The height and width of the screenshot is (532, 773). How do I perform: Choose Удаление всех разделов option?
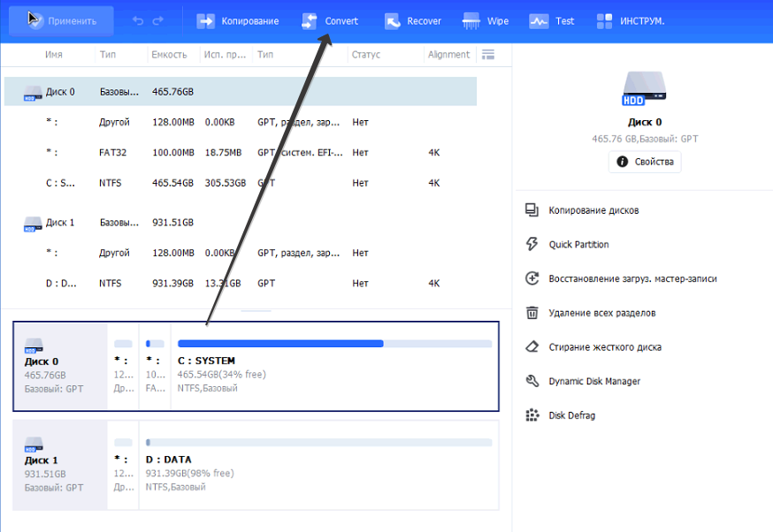pyautogui.click(x=601, y=313)
